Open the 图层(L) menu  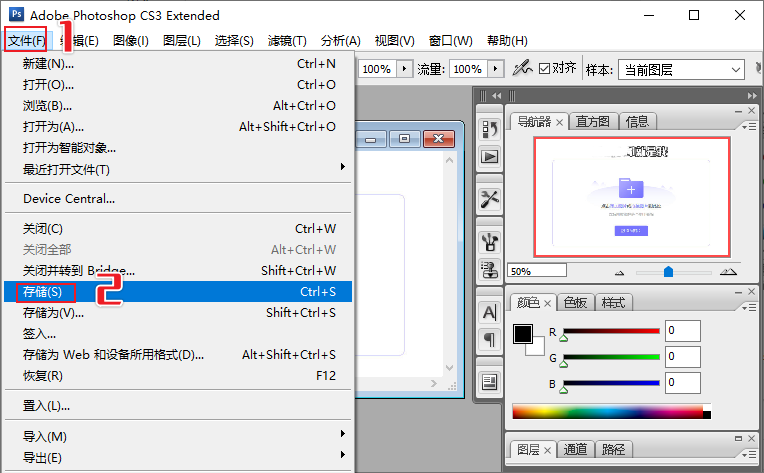(x=182, y=41)
